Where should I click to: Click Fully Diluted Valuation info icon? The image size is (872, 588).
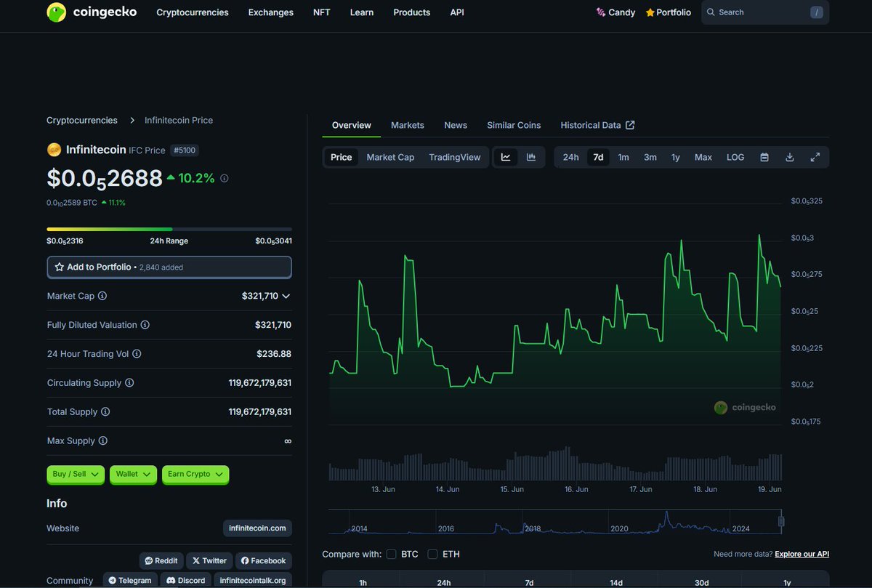(x=145, y=325)
